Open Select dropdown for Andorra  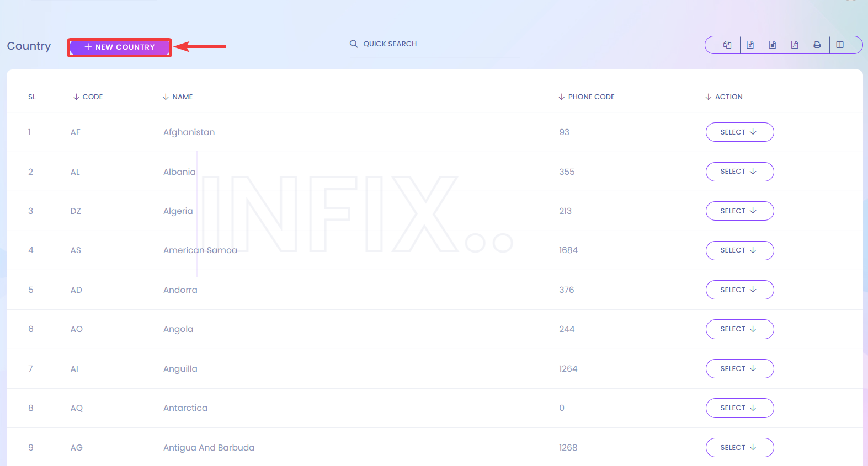pos(739,290)
